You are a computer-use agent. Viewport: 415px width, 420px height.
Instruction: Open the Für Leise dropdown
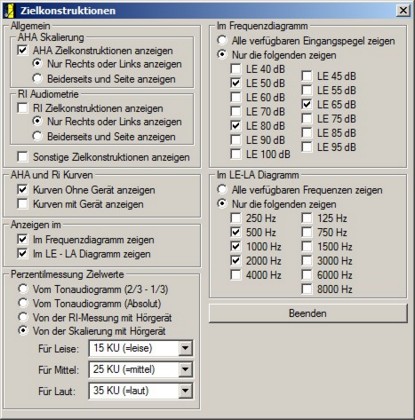185,348
